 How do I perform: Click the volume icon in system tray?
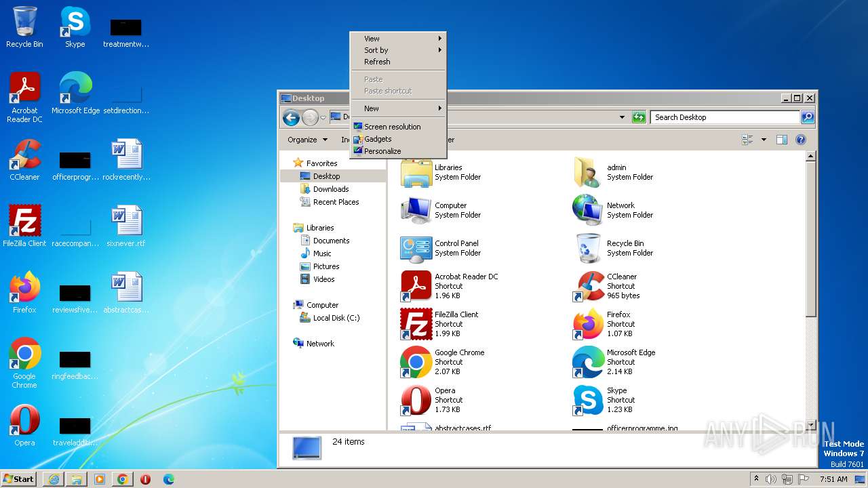pos(771,479)
